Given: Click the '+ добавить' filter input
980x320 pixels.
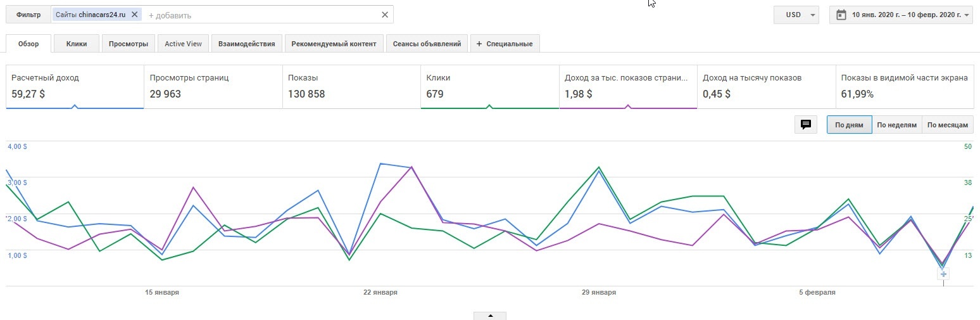Looking at the screenshot, I should (x=170, y=15).
